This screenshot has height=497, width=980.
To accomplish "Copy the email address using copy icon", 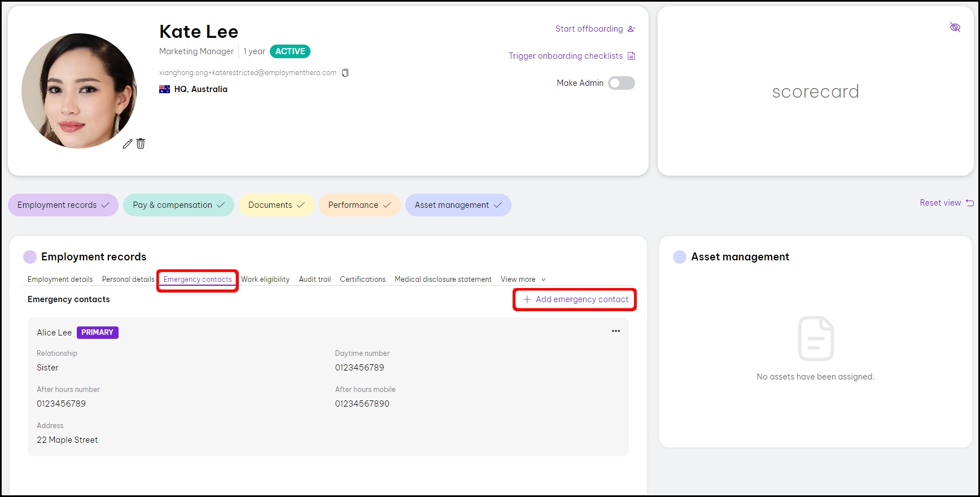I will coord(345,73).
